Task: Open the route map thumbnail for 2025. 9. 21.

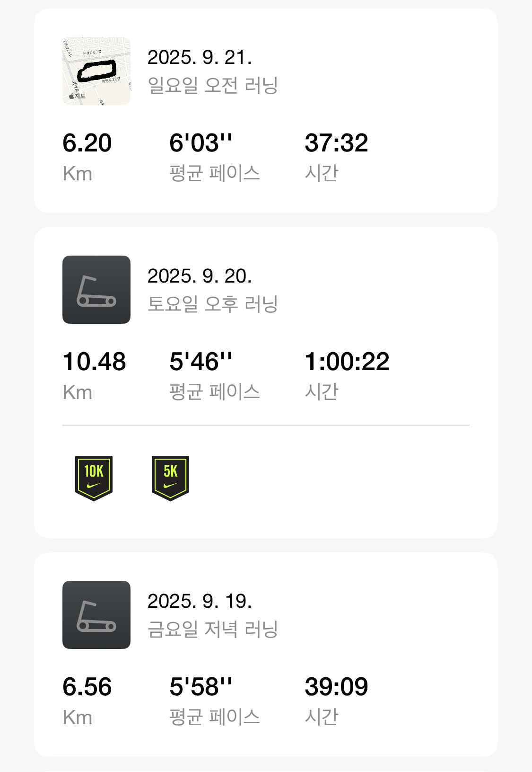Action: [96, 71]
